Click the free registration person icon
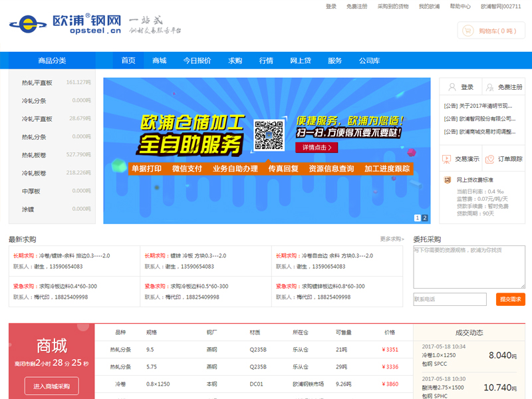The height and width of the screenshot is (399, 532). (x=489, y=87)
